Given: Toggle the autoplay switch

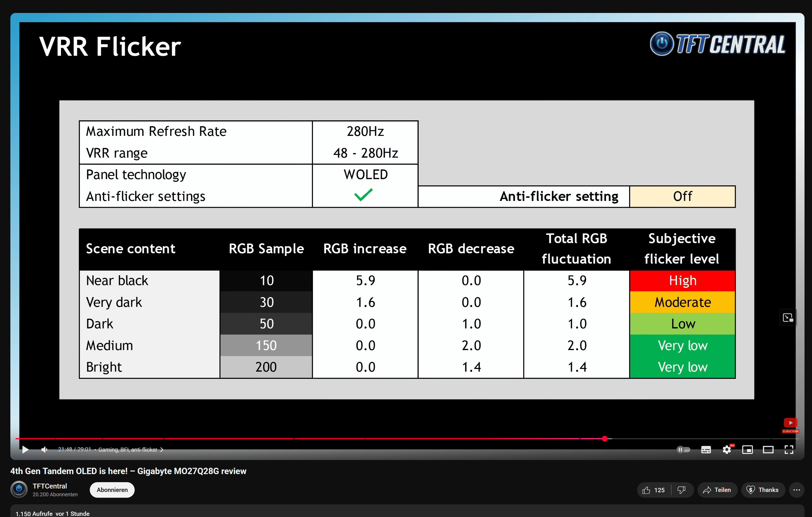Looking at the screenshot, I should pos(683,450).
